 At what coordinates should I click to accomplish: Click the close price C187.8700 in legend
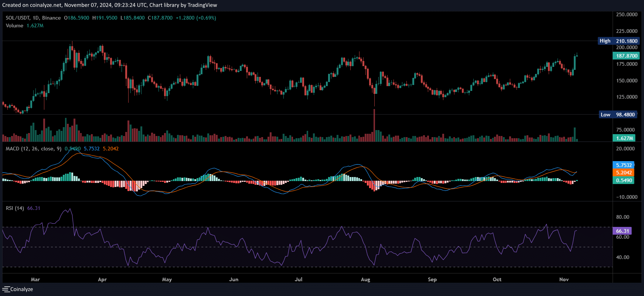pos(160,18)
